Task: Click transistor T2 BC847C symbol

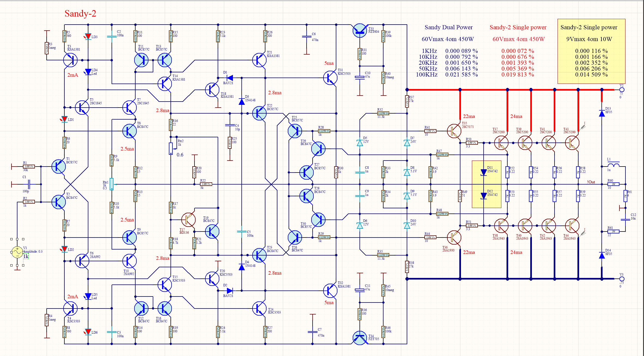Action: [x=59, y=202]
